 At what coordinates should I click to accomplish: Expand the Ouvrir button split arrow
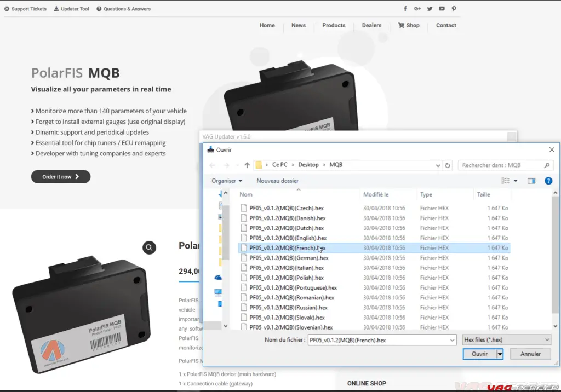coord(500,354)
